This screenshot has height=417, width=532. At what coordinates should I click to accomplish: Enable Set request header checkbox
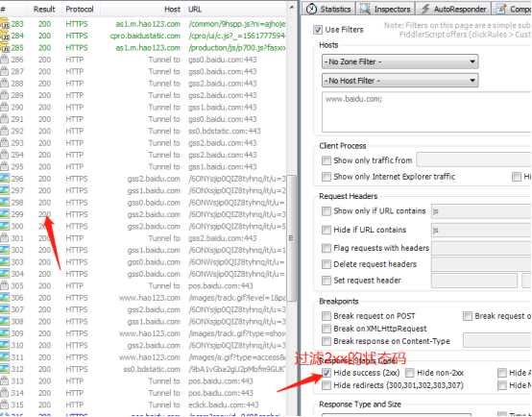(x=326, y=281)
